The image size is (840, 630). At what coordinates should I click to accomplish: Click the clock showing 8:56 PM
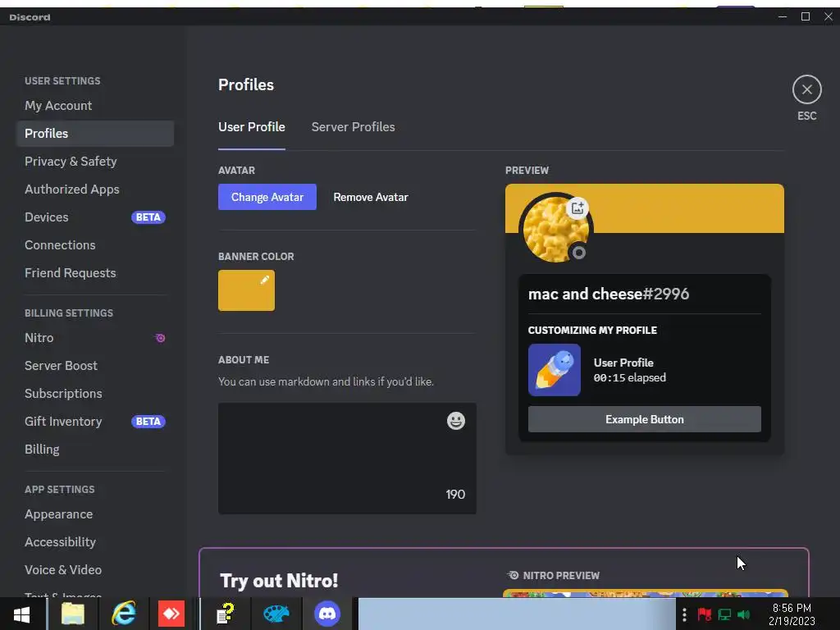792,608
